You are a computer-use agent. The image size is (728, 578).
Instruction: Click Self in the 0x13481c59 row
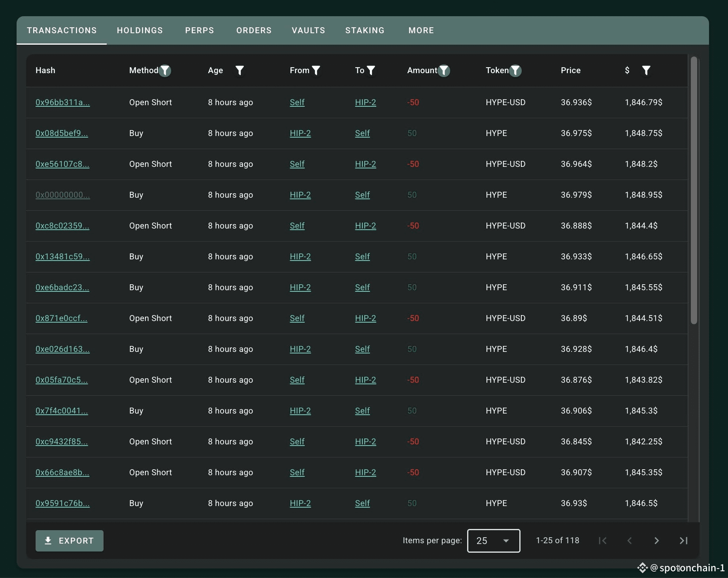362,257
